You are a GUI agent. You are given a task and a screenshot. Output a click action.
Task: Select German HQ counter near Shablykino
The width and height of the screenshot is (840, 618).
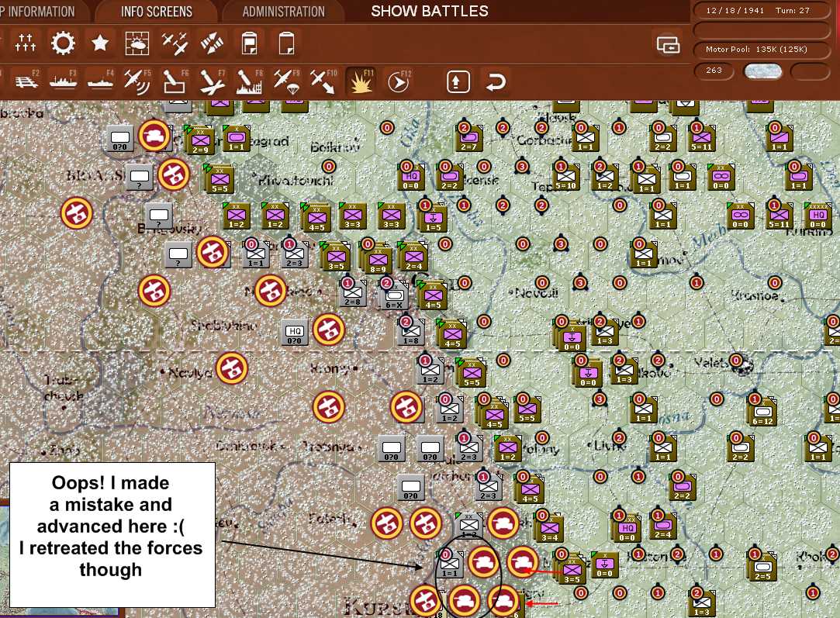[x=294, y=333]
